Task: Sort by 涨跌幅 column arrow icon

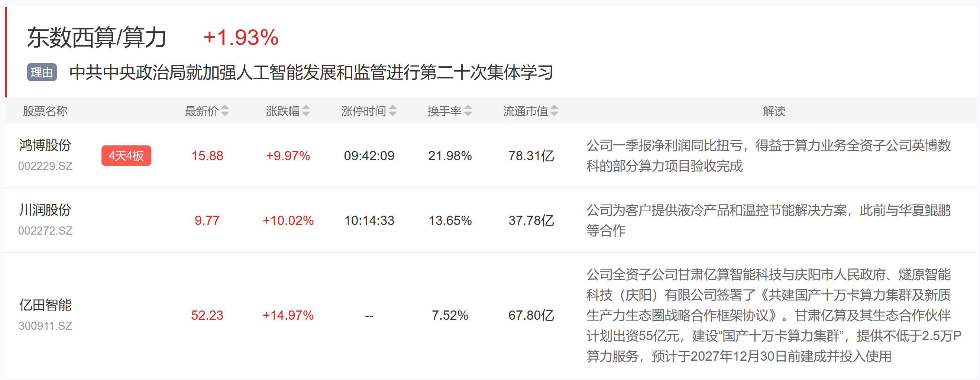Action: [x=306, y=111]
